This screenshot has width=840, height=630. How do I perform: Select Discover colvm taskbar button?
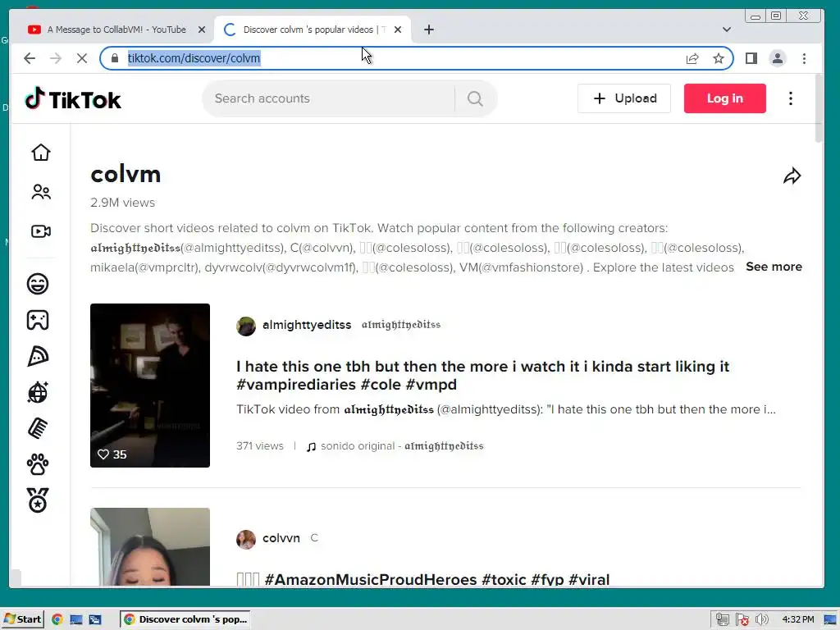[x=185, y=619]
